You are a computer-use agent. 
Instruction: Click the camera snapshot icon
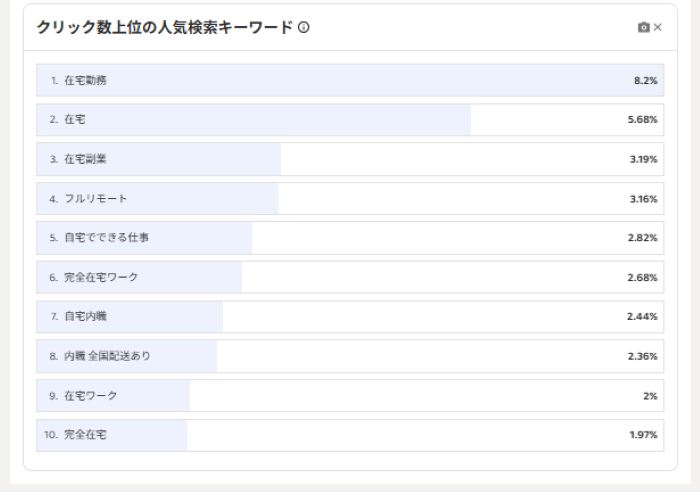[644, 28]
